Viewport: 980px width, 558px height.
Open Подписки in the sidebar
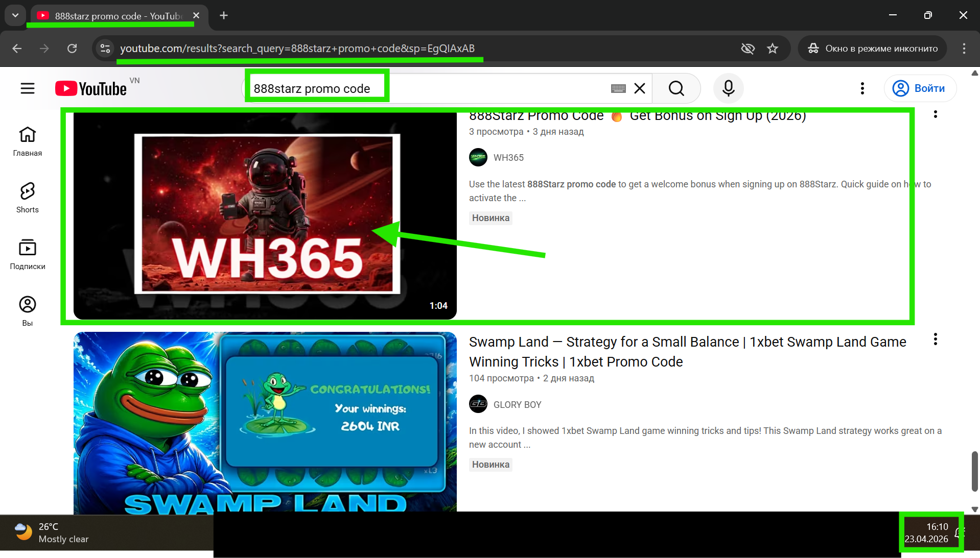click(28, 255)
